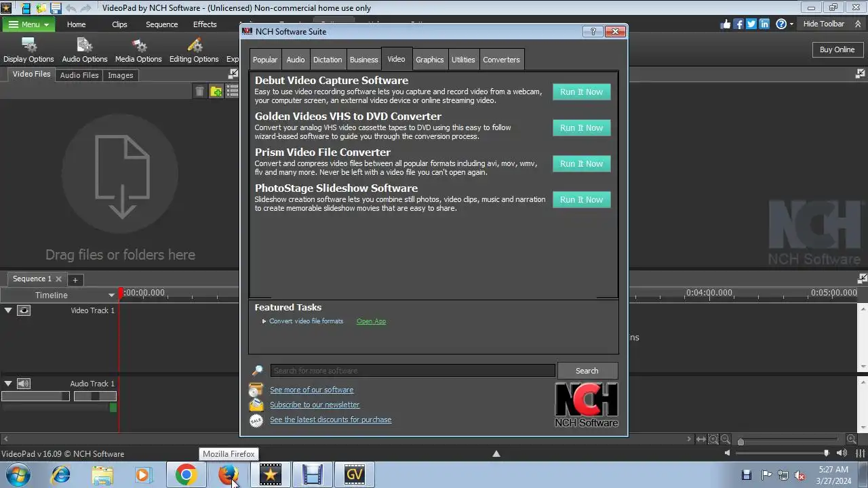Click the 'See more of our software' link
The image size is (868, 488).
(311, 390)
